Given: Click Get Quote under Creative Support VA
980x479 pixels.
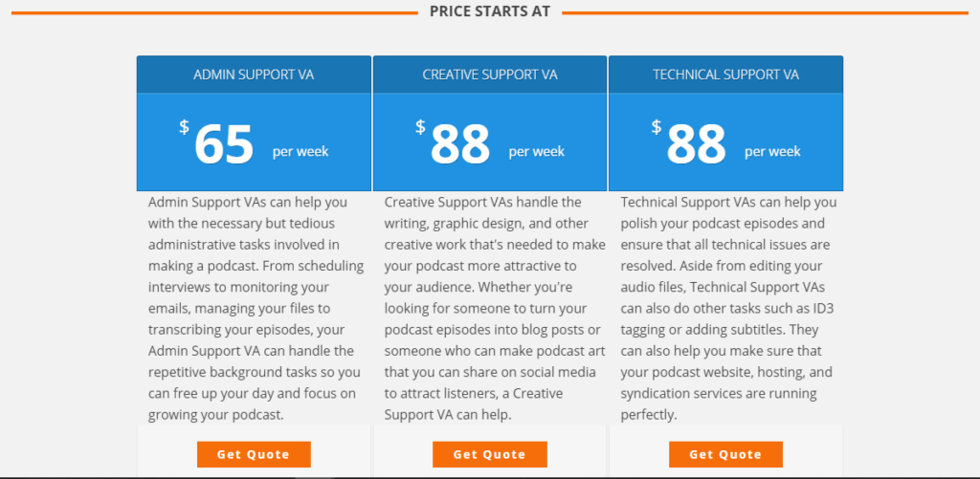Looking at the screenshot, I should pos(489,455).
